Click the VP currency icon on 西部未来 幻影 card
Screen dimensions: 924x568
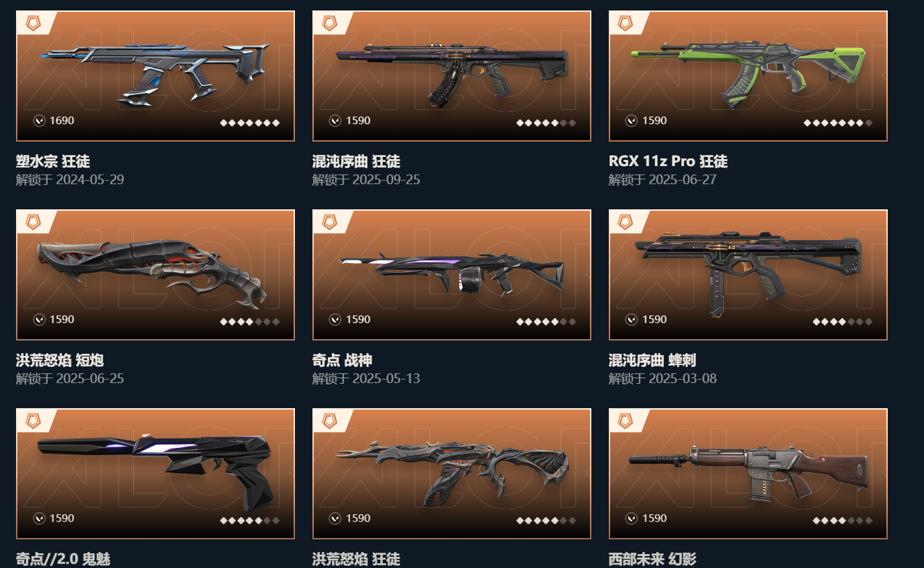click(632, 518)
